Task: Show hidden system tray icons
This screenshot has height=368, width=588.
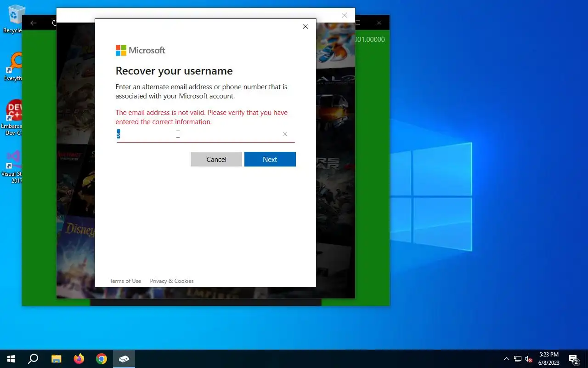Action: [507, 359]
